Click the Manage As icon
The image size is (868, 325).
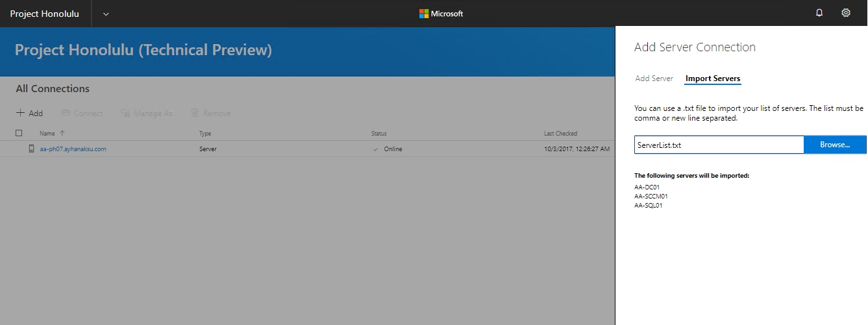125,113
